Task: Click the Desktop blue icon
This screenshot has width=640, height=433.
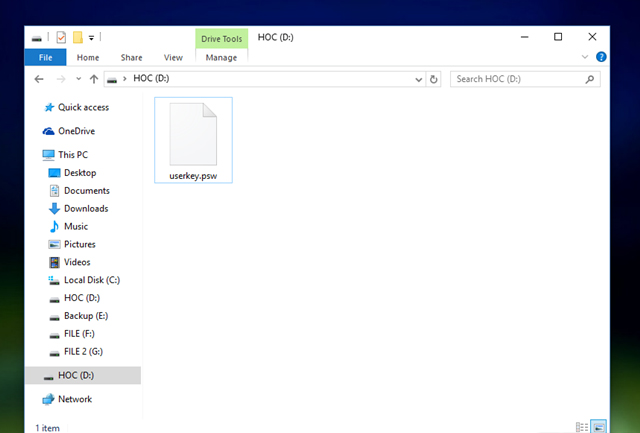Action: point(54,173)
